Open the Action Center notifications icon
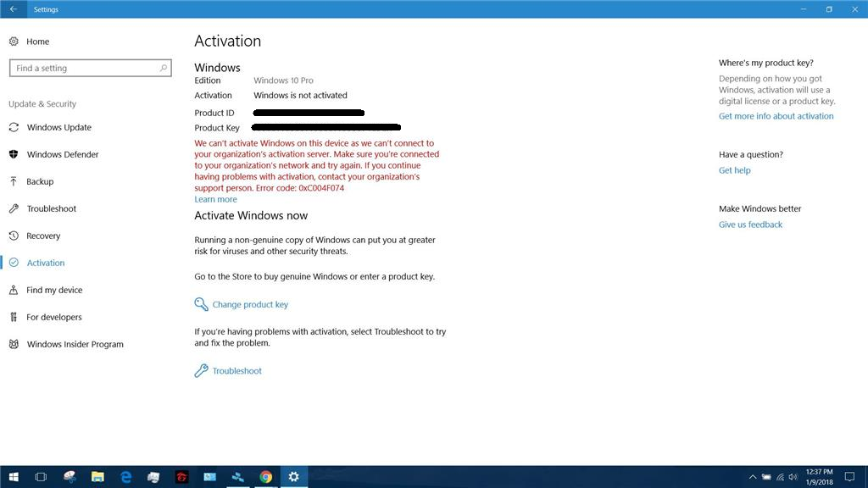The height and width of the screenshot is (488, 868). (849, 476)
